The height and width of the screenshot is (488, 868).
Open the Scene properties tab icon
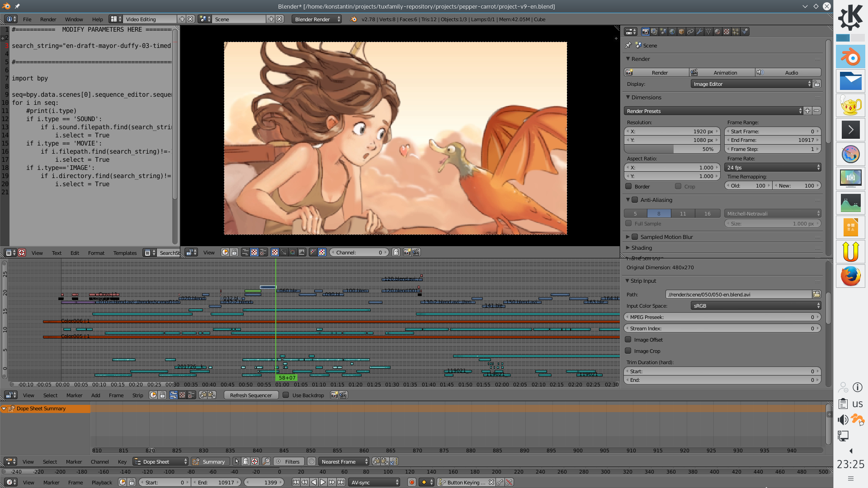(x=663, y=32)
